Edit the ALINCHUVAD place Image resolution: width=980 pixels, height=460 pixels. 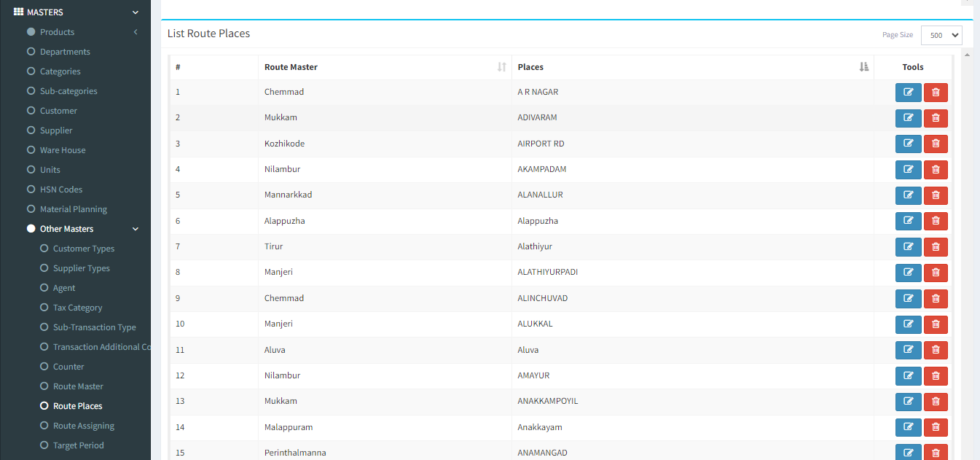[908, 299]
